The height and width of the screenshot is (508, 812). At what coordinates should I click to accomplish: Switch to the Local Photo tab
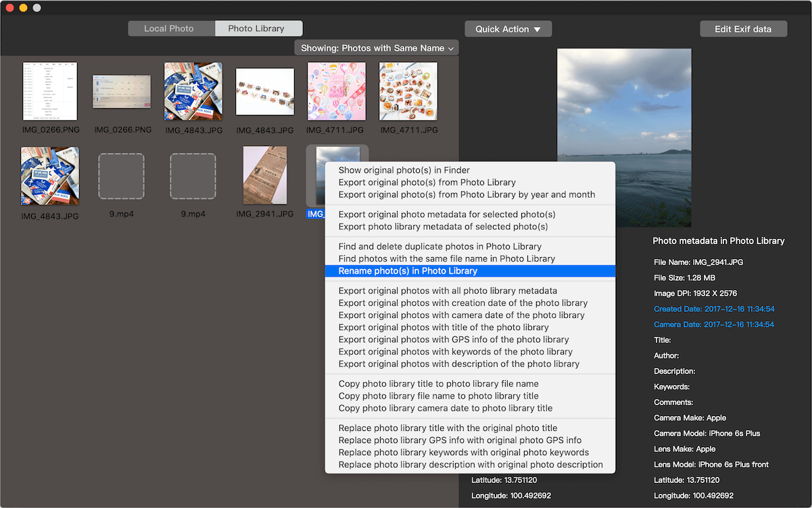(172, 28)
